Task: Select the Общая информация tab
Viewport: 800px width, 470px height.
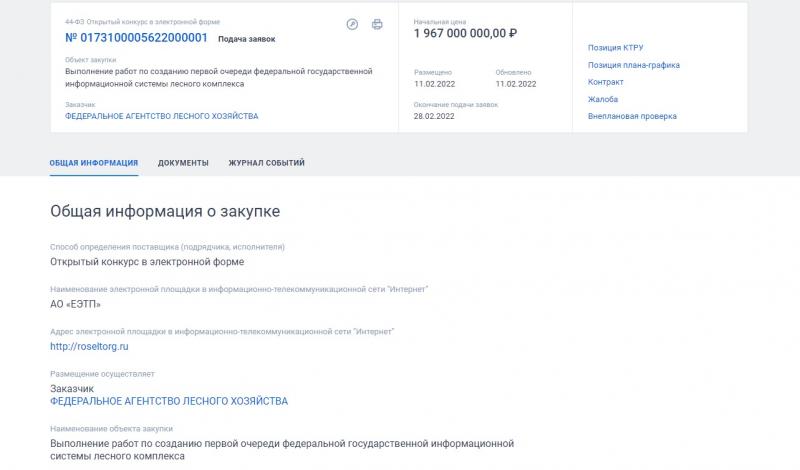Action: [94, 163]
